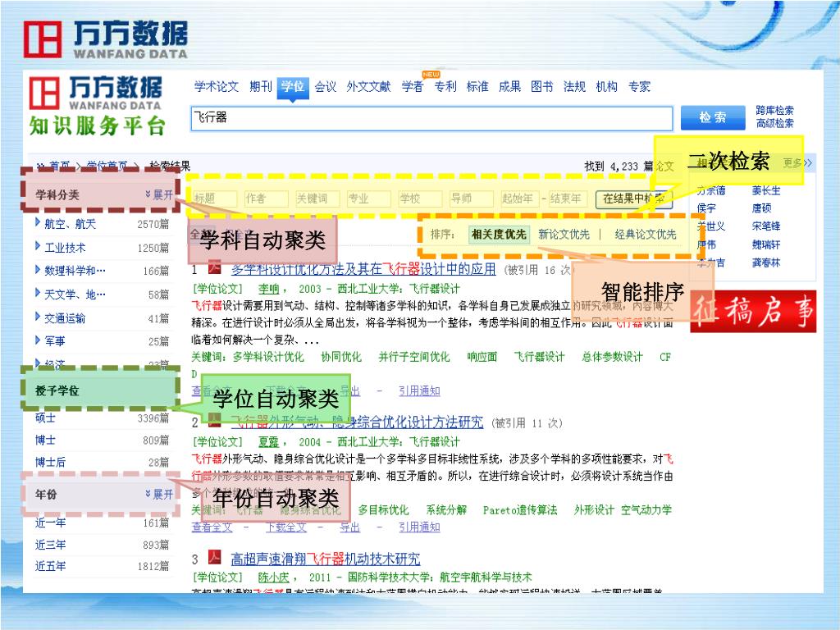Expand the 天文学、地… category arrow
Screen dimensions: 840x630
tap(38, 293)
